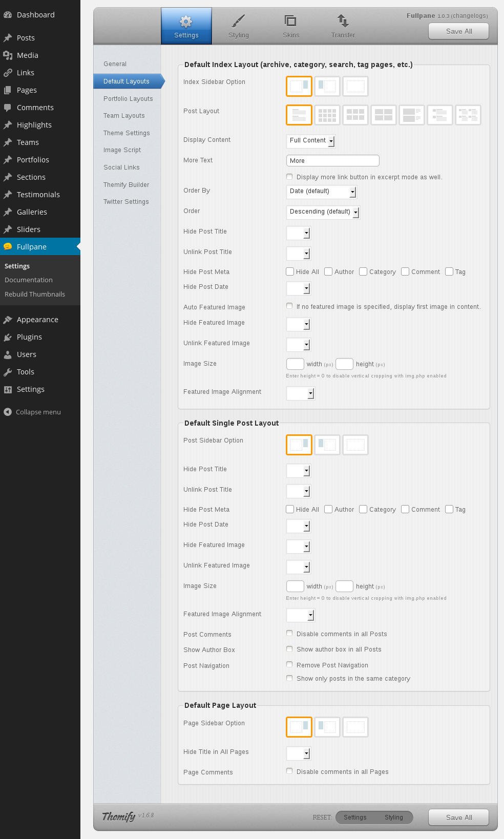This screenshot has height=839, width=504.
Task: Tick Disable comments in all Posts
Action: [289, 634]
